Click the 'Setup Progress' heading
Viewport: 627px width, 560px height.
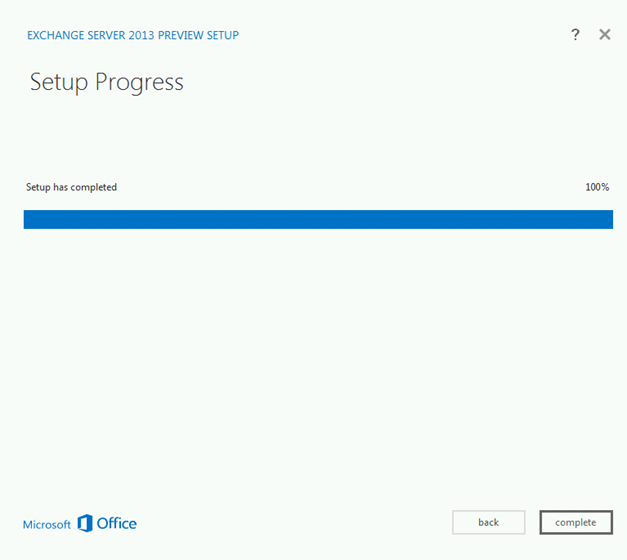pos(107,82)
